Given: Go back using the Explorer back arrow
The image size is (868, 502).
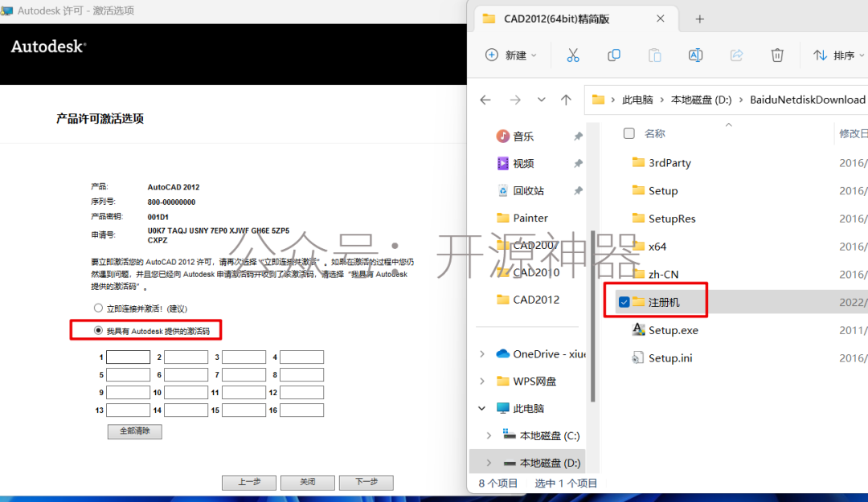Looking at the screenshot, I should pos(485,100).
